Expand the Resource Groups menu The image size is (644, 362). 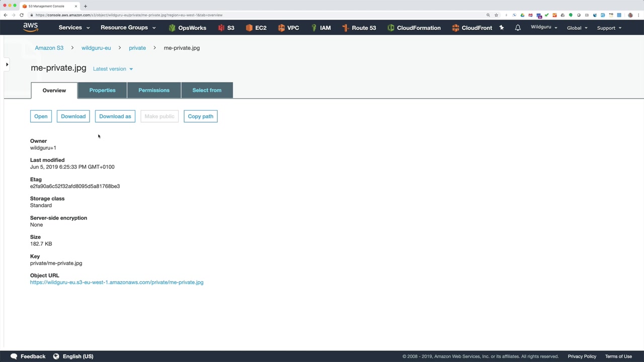point(128,28)
